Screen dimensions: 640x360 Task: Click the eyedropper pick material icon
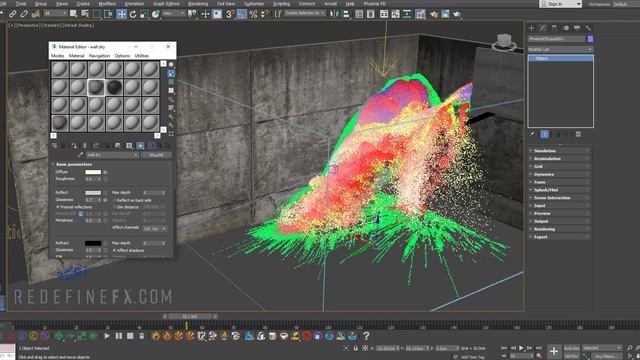pyautogui.click(x=80, y=155)
